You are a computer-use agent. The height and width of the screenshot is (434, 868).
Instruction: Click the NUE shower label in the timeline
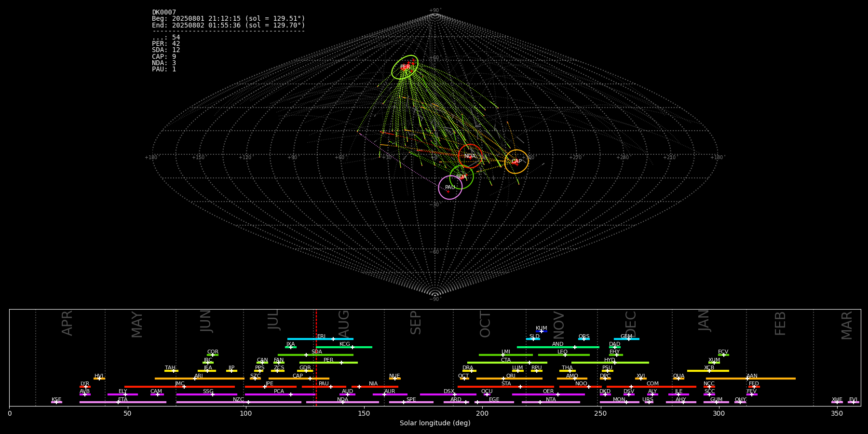tap(394, 376)
